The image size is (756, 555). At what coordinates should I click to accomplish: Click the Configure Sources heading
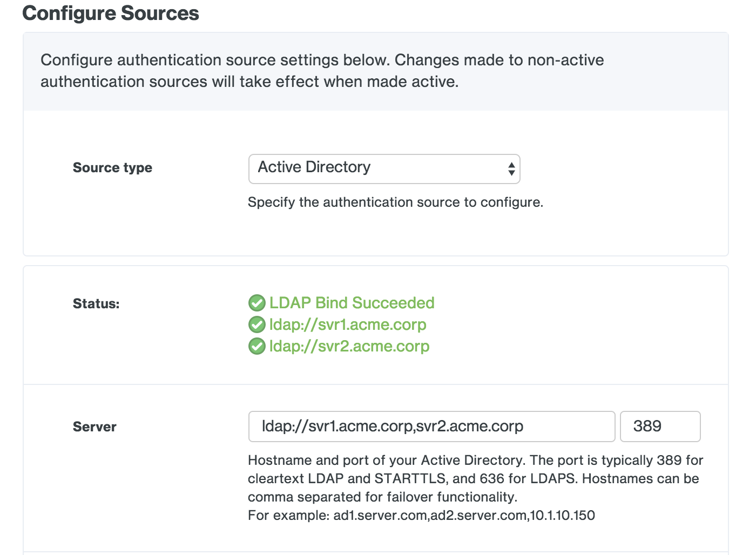pyautogui.click(x=111, y=13)
